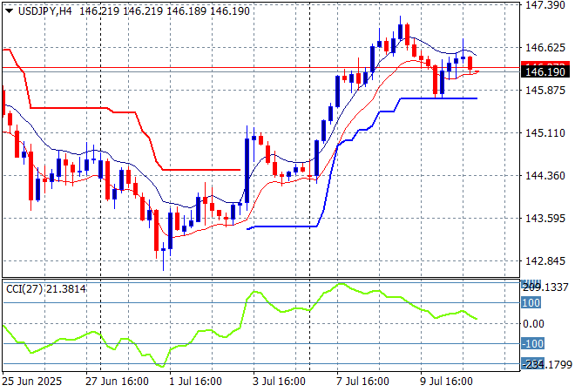The width and height of the screenshot is (575, 392).
Task: Click the 3 Jul 16:00 time label
Action: (x=279, y=382)
